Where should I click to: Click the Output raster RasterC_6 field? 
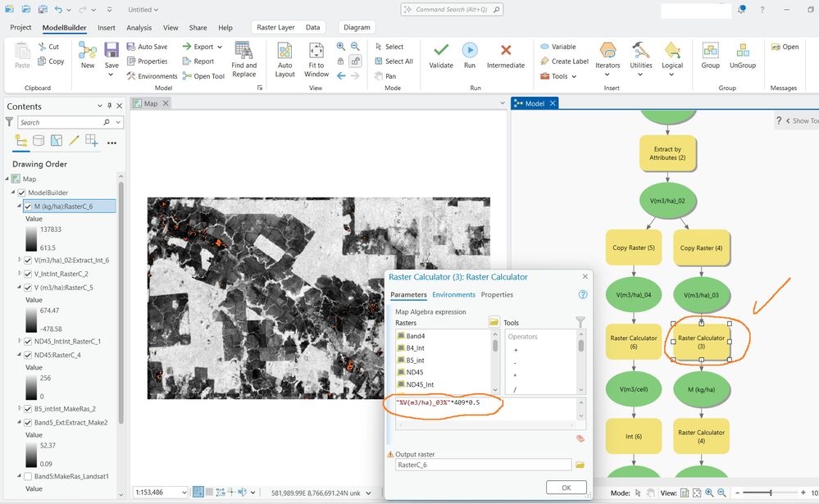(483, 465)
